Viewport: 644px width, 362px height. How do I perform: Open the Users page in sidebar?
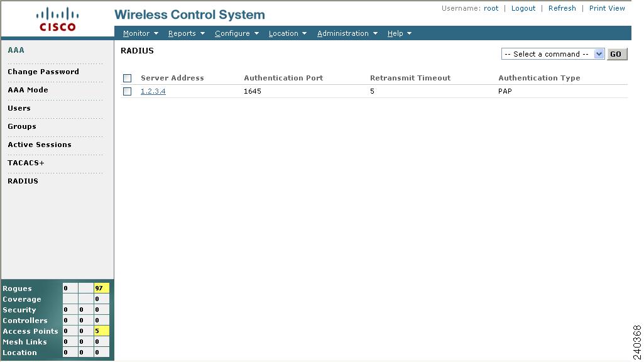[19, 108]
